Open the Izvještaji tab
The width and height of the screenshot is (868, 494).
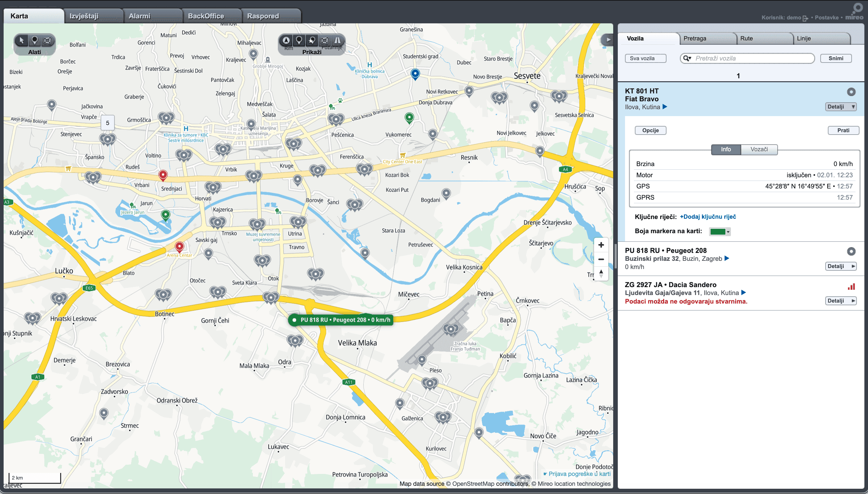tap(93, 16)
